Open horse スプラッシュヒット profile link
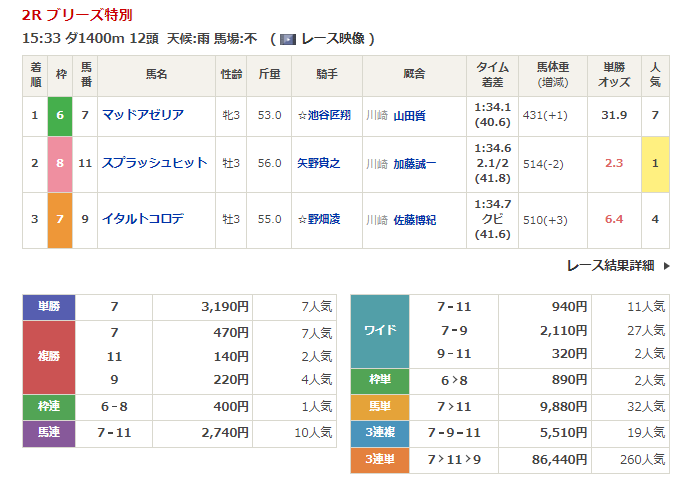Viewport: 688px width, 480px height. (x=154, y=163)
